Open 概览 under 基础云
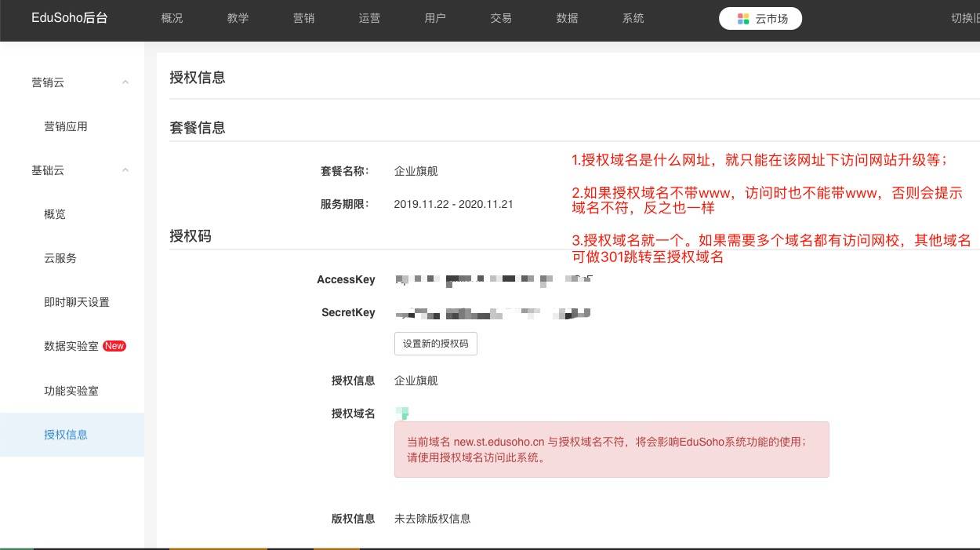 click(x=55, y=214)
